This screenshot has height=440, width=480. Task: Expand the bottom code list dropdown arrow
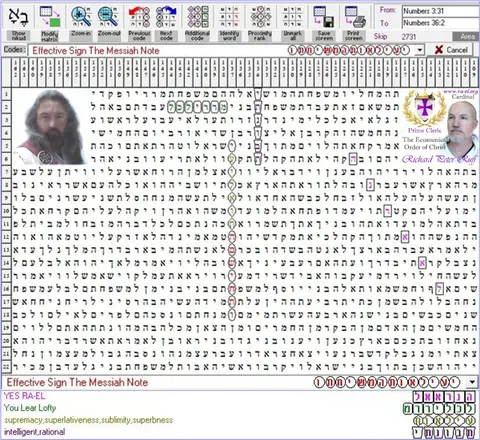472,382
